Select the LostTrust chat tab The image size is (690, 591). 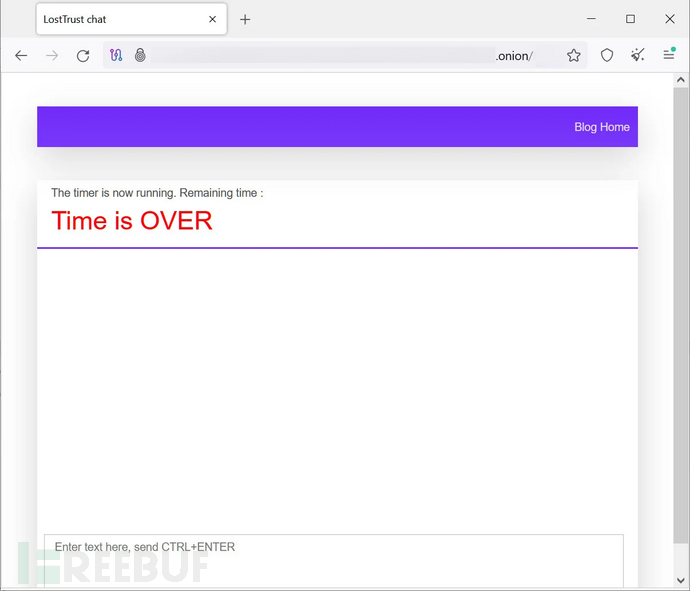click(110, 19)
